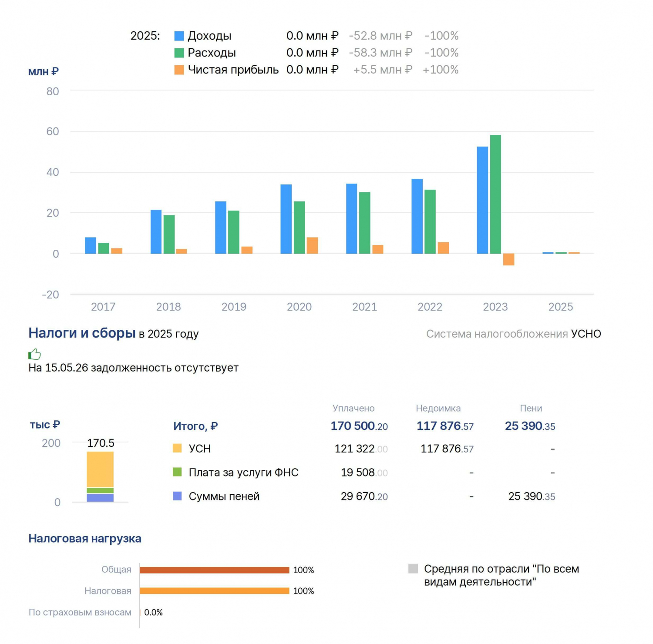Image resolution: width=653 pixels, height=644 pixels.
Task: Click the purple Суммы пеней legend square
Action: point(177,496)
